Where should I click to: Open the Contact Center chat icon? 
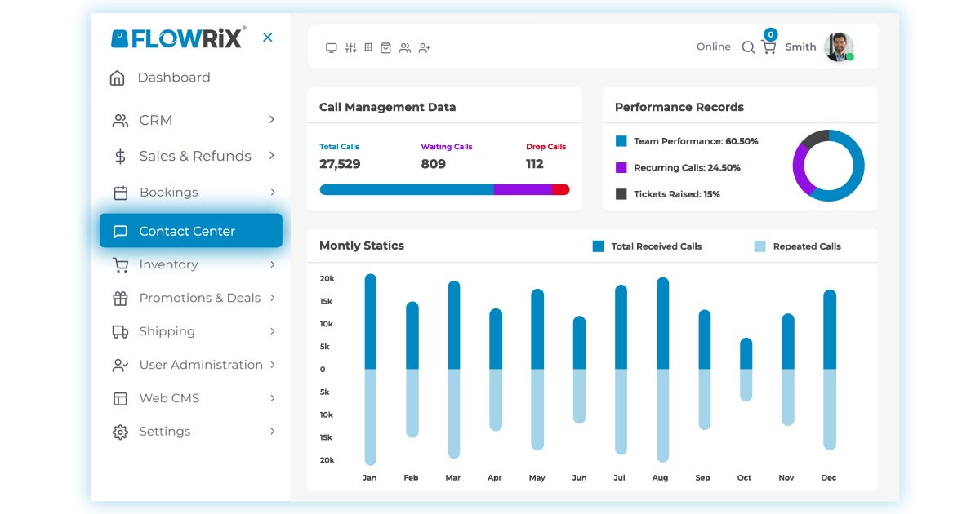click(119, 230)
